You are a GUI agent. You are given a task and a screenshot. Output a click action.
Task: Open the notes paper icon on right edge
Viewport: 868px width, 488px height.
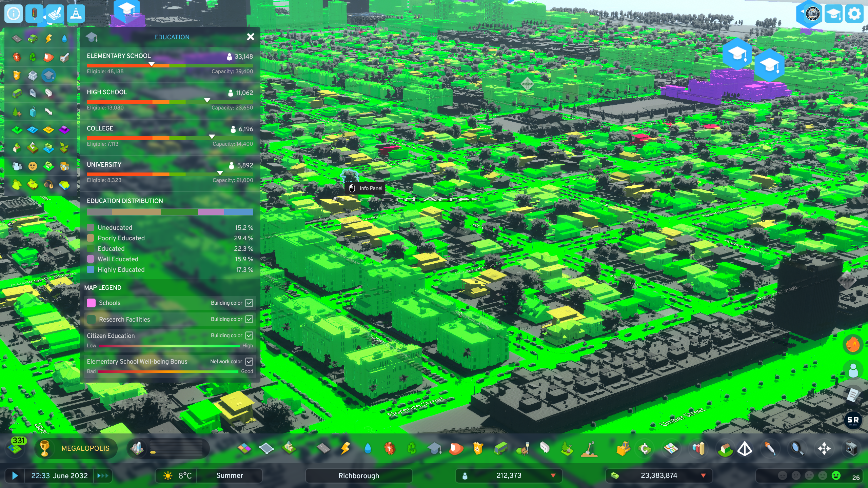point(853,394)
